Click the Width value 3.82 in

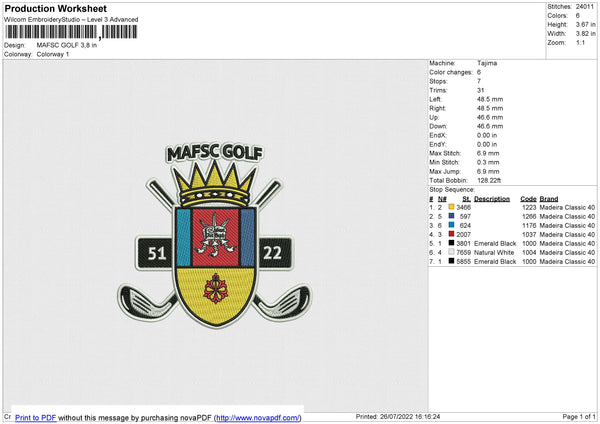tap(585, 34)
